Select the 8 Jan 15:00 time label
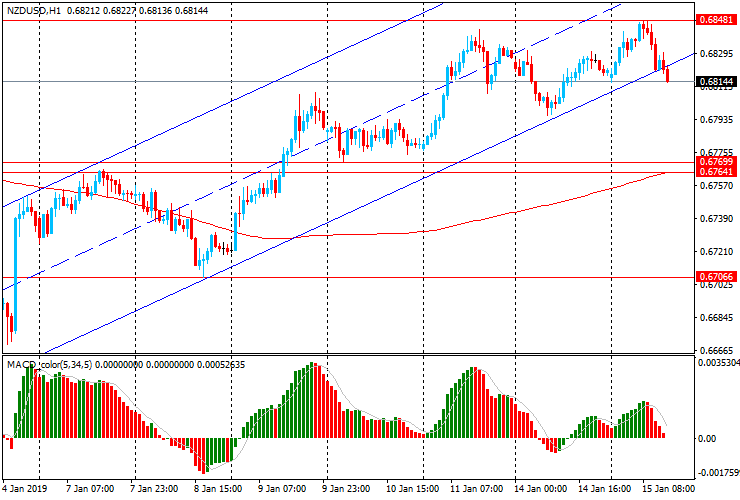This screenshot has width=740, height=500. coord(217,490)
